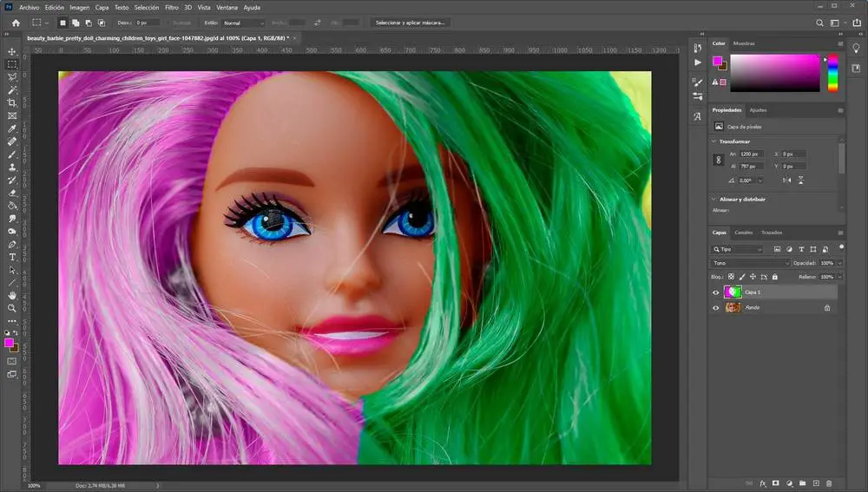Select the Magic Wand tool
868x492 pixels.
(12, 89)
